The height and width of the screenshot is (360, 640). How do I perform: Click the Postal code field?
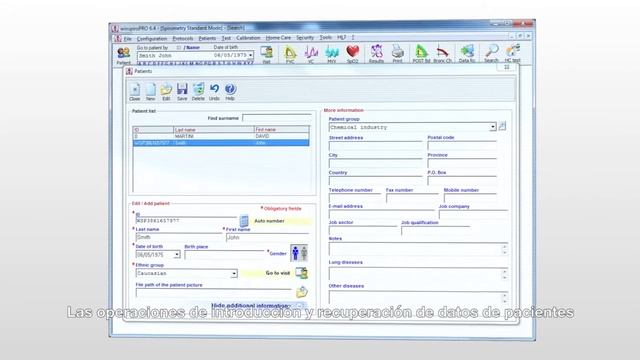point(462,146)
